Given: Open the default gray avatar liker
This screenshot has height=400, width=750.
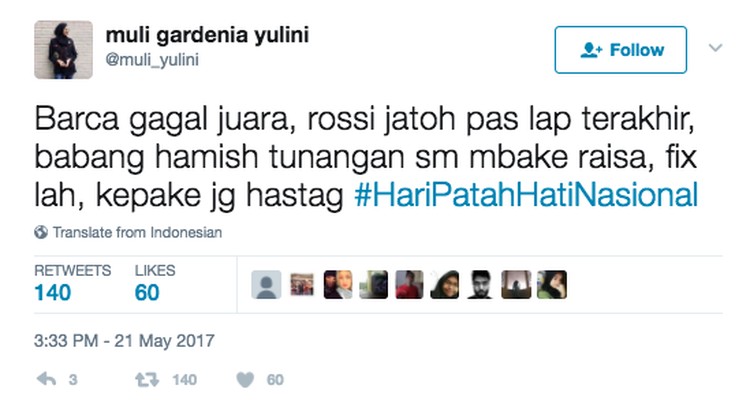Looking at the screenshot, I should click(266, 285).
